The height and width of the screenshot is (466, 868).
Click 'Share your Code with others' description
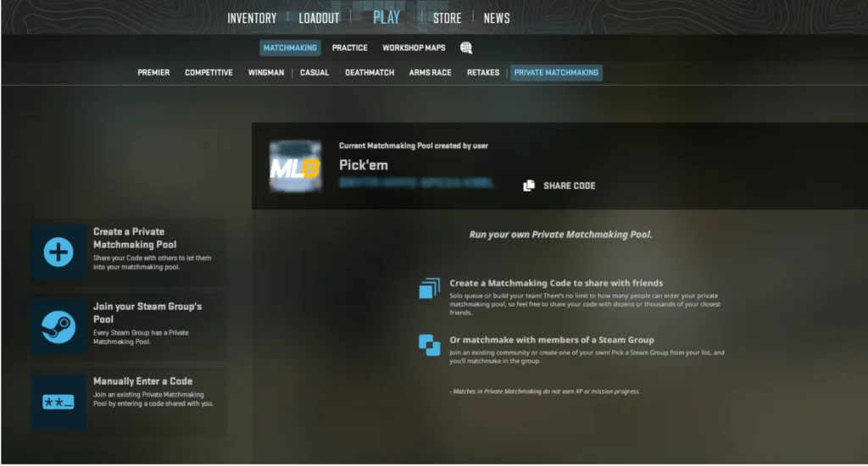tap(153, 263)
